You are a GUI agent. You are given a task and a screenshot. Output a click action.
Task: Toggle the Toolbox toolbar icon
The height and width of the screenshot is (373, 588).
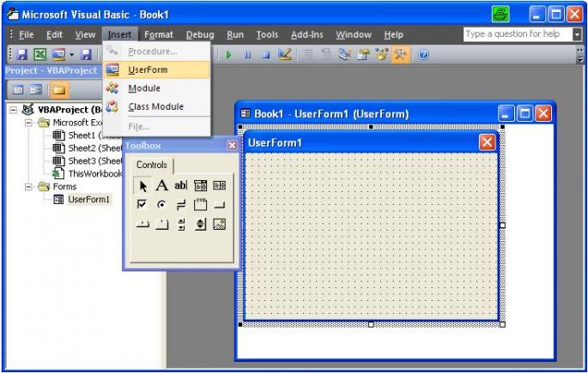pyautogui.click(x=400, y=55)
